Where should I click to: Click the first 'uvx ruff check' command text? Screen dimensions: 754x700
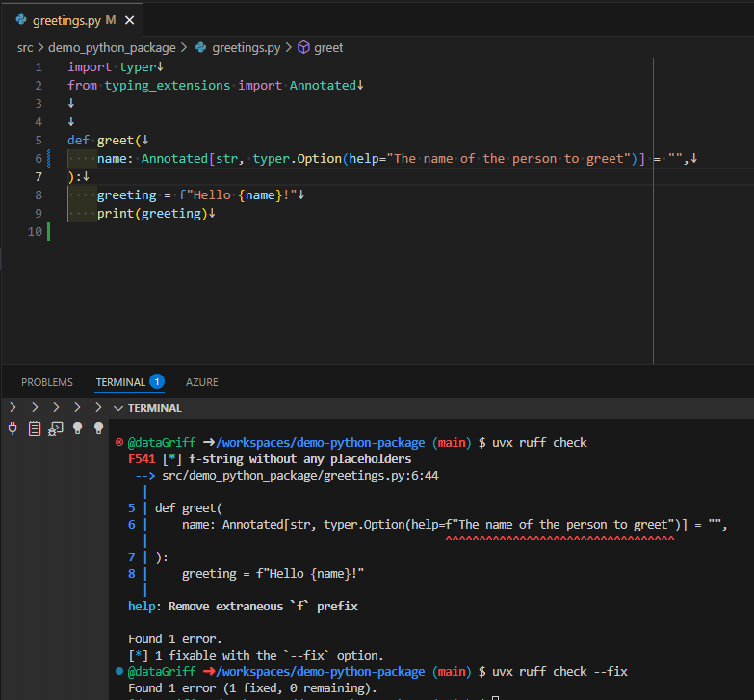click(539, 443)
